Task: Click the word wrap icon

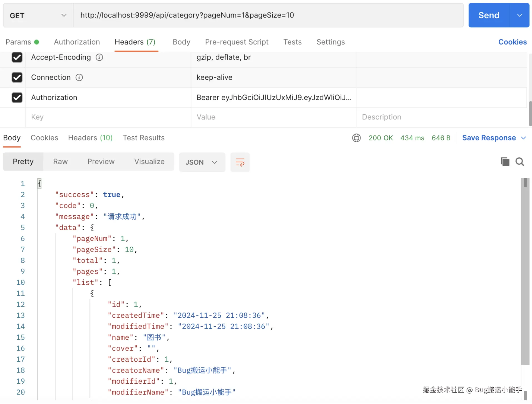Action: click(240, 162)
